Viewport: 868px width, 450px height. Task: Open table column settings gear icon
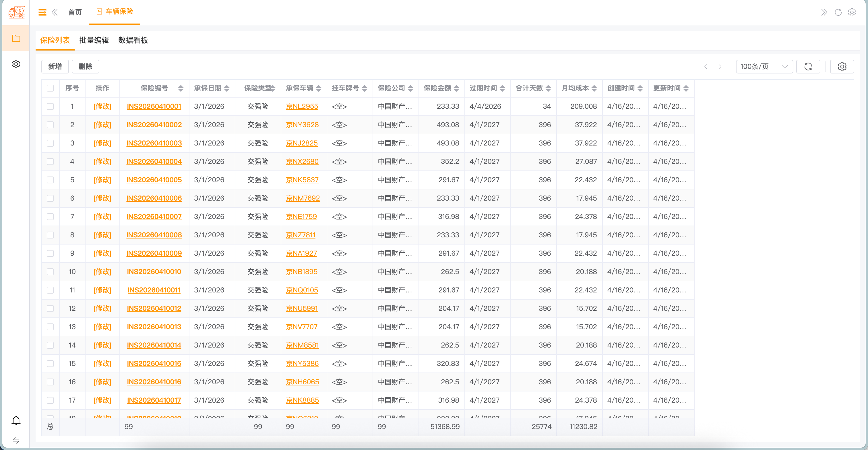click(842, 66)
